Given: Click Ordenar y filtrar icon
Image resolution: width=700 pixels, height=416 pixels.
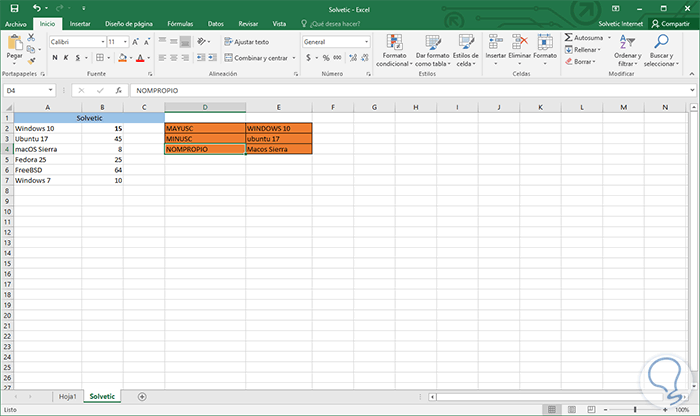Looking at the screenshot, I should click(x=627, y=42).
